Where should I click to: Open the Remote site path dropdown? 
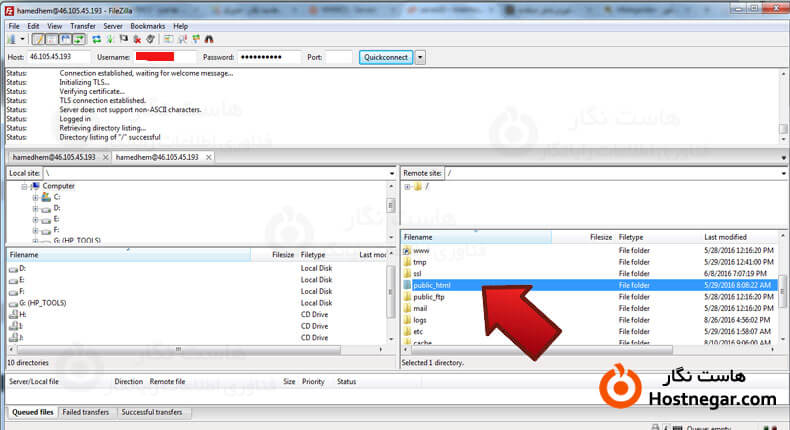pyautogui.click(x=783, y=173)
